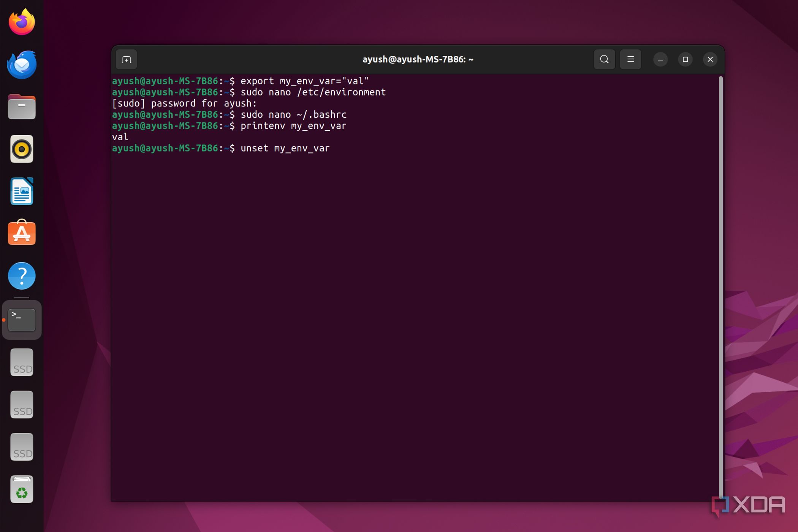Open Thunderbird mail client

[22, 65]
